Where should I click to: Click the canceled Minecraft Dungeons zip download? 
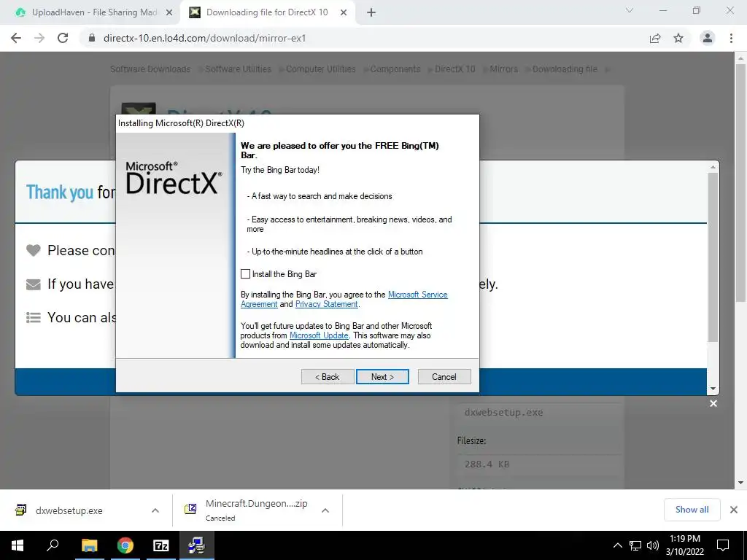click(x=248, y=510)
